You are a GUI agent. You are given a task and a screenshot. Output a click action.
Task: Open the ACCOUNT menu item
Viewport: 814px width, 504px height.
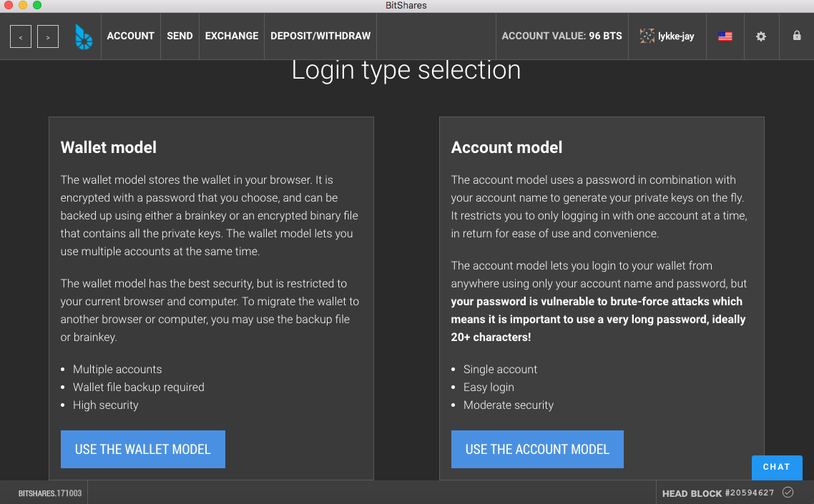pos(131,36)
